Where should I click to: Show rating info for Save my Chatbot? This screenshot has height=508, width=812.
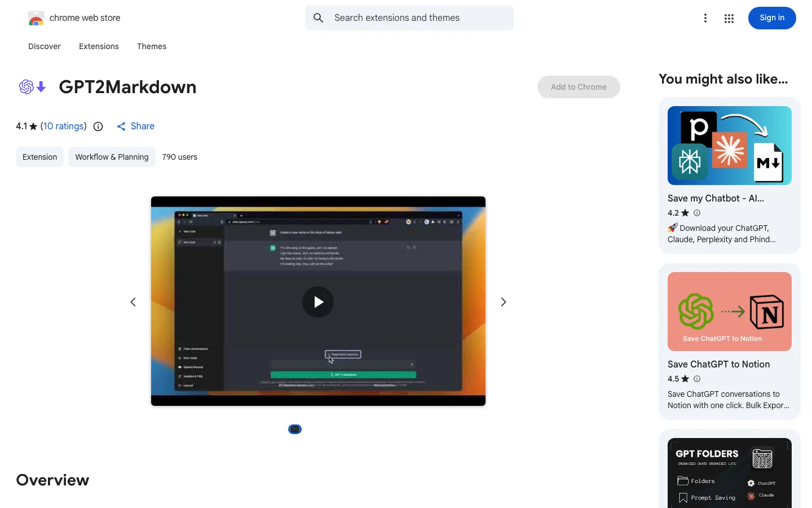[x=697, y=213]
